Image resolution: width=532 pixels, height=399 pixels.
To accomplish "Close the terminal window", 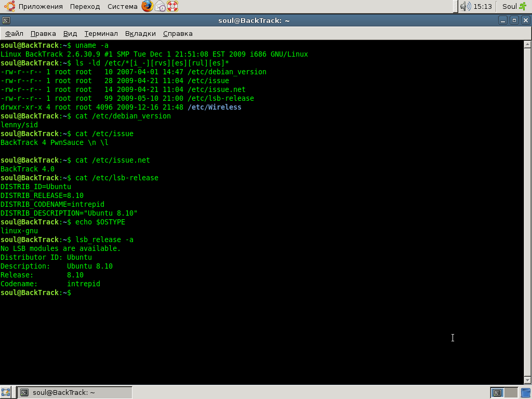I will tap(526, 20).
